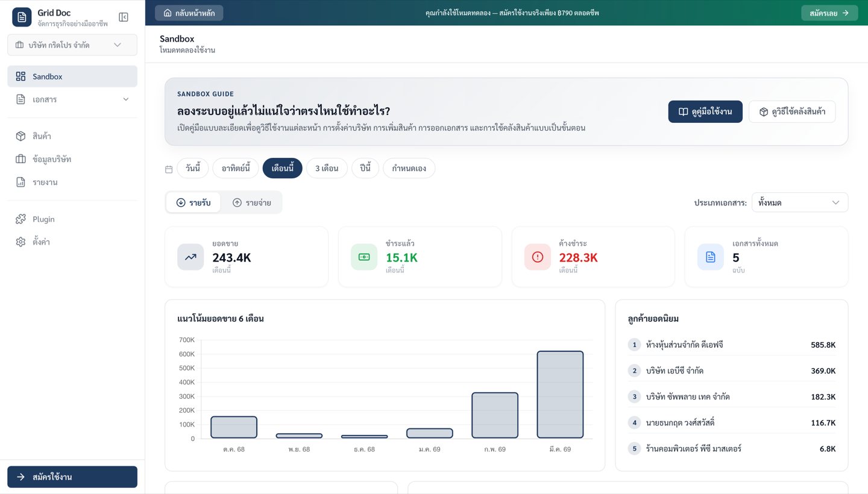868x494 pixels.
Task: Open the Plugin section
Action: coord(45,219)
